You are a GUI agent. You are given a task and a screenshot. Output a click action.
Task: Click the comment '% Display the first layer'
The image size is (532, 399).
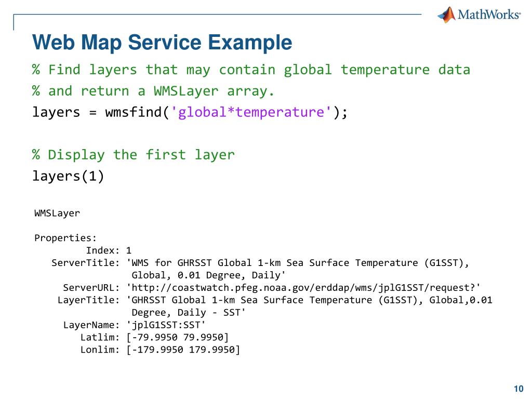[x=134, y=155]
